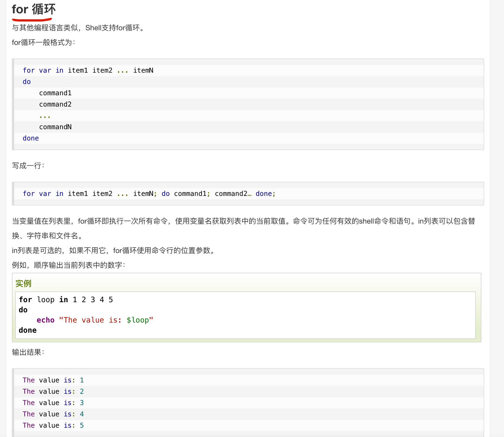Click the green '实例' label
Image resolution: width=504 pixels, height=437 pixels.
point(23,284)
